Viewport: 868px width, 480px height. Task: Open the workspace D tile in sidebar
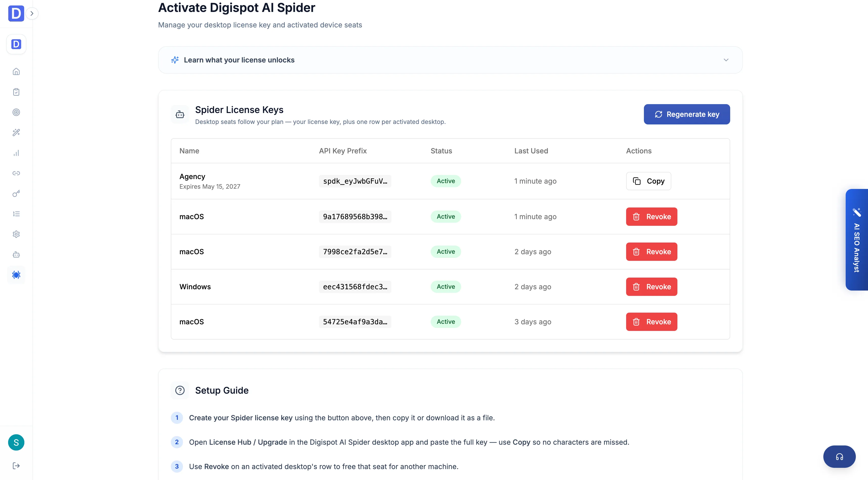(x=16, y=44)
